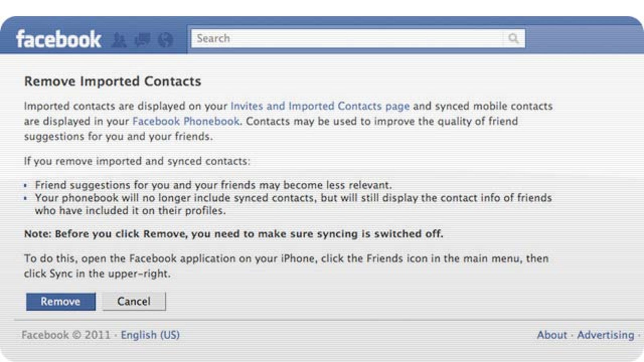This screenshot has height=362, width=644.
Task: Open the friend requests icon
Action: pyautogui.click(x=119, y=40)
